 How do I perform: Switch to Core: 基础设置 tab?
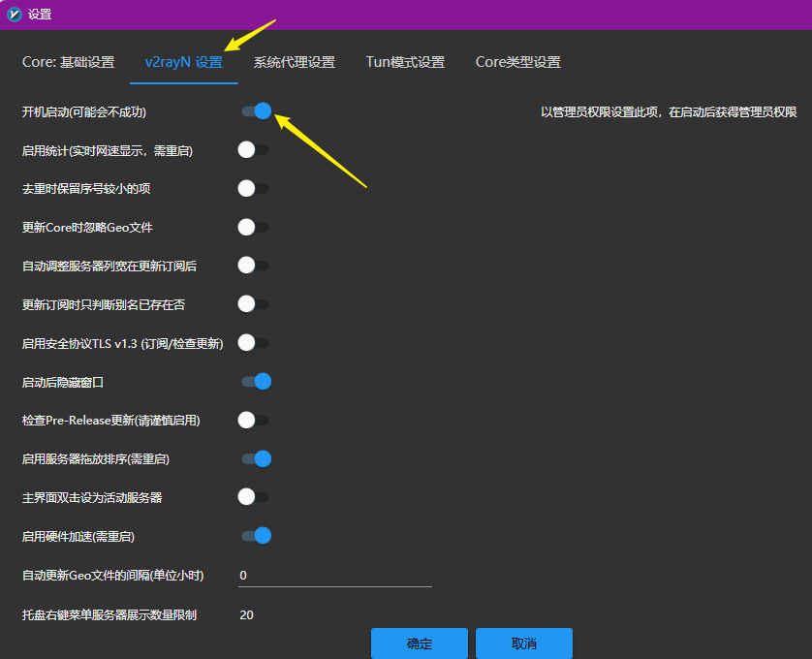[68, 62]
